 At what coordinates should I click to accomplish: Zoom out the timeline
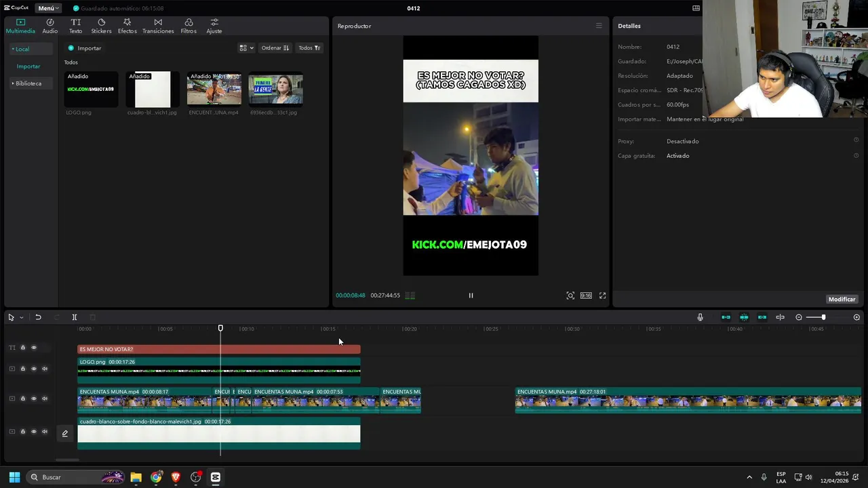click(x=799, y=317)
